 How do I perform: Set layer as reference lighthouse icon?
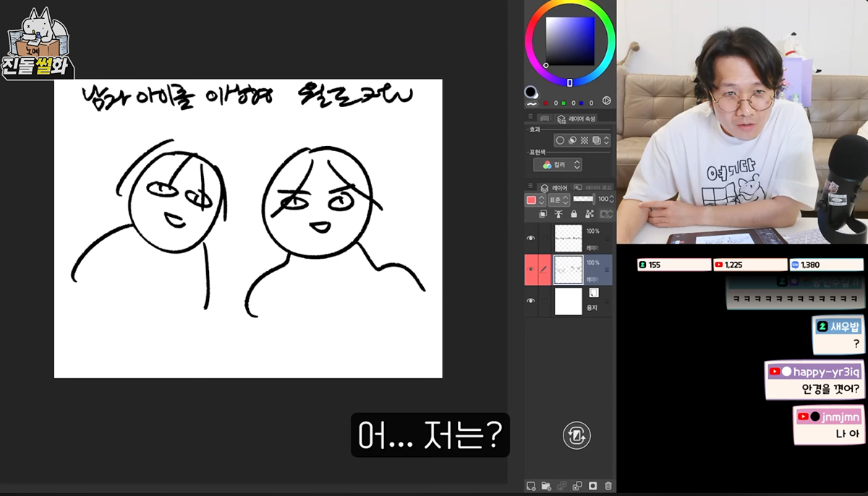559,214
